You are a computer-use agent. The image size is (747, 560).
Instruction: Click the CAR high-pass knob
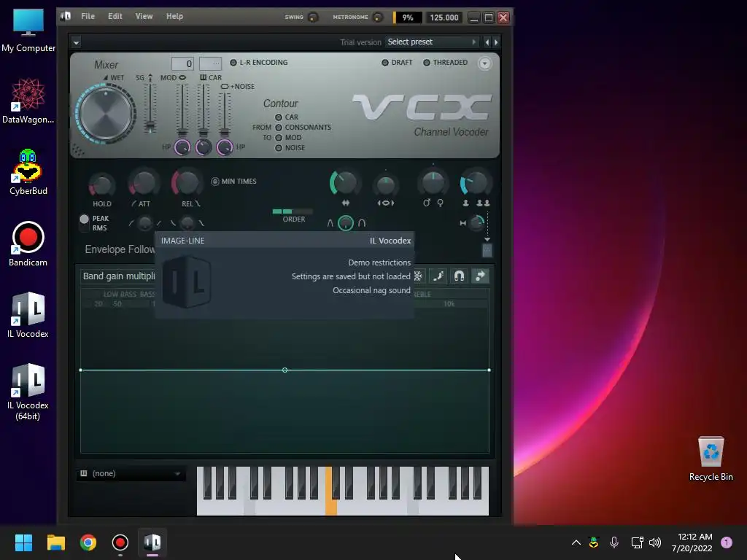[204, 147]
